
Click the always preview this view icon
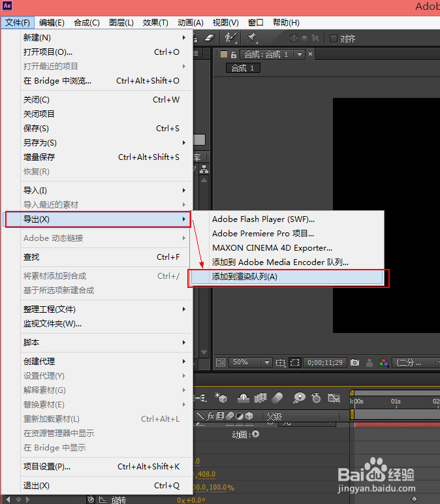pos(221,362)
